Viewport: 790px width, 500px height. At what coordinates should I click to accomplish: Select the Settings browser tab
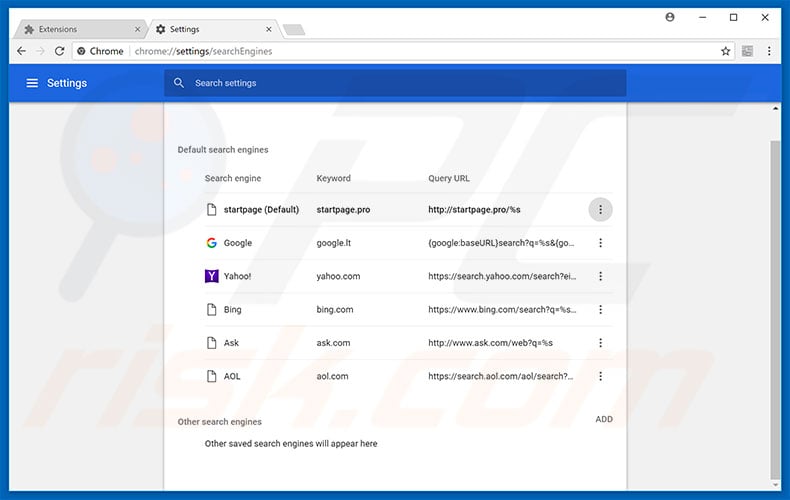(210, 29)
